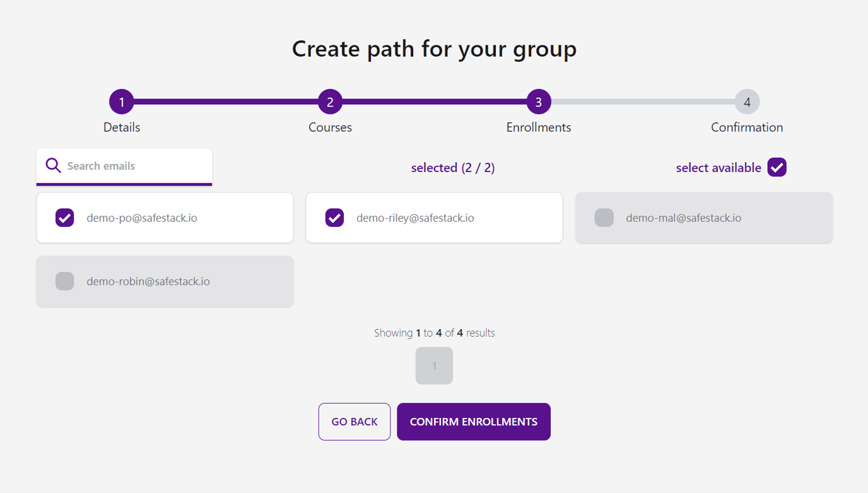This screenshot has height=493, width=868.
Task: Click the step 1 Details circle
Action: click(121, 101)
